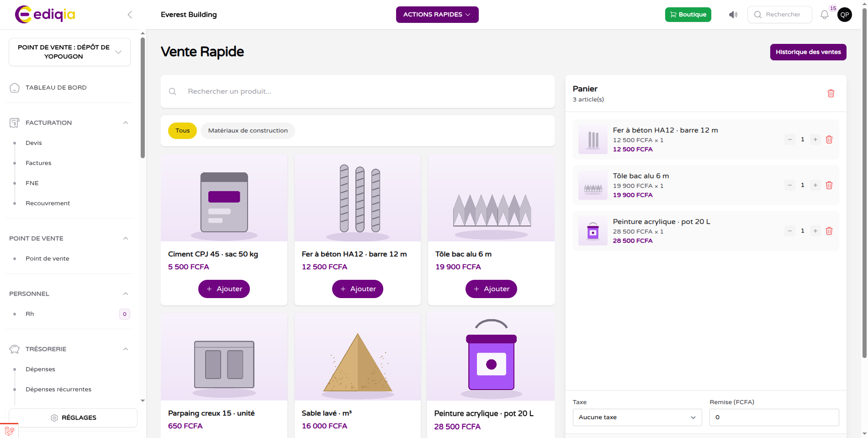Viewport: 868px width, 438px height.
Task: Open Historique des ventes
Action: pyautogui.click(x=808, y=52)
